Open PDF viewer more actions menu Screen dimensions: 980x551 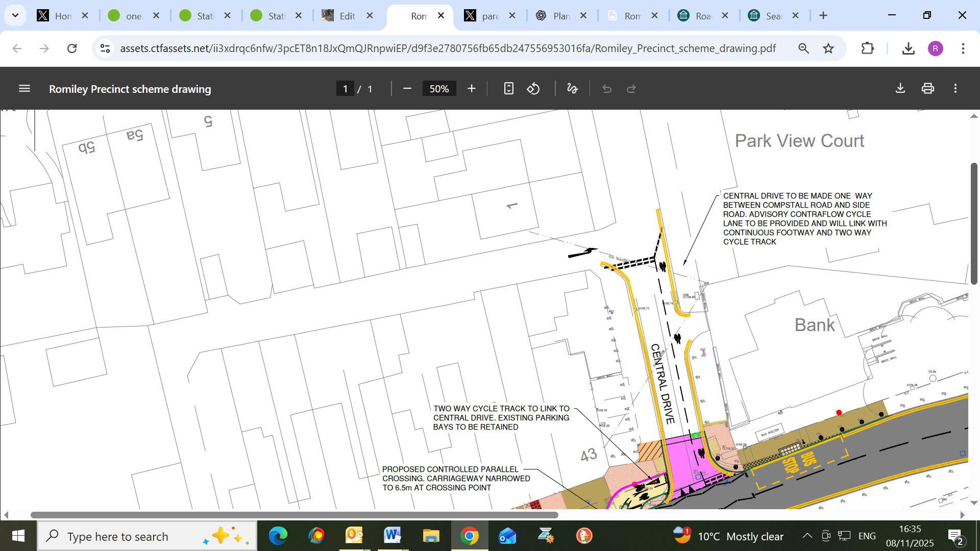click(x=955, y=89)
